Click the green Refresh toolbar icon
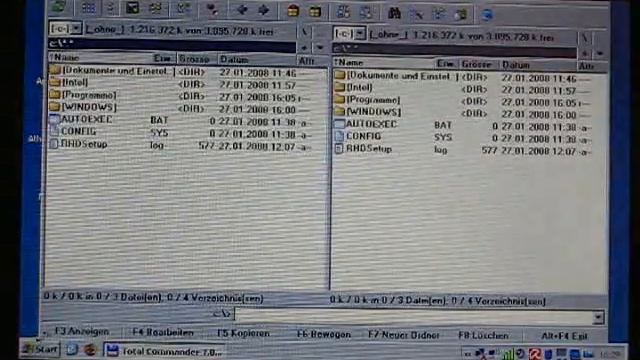 pyautogui.click(x=59, y=6)
